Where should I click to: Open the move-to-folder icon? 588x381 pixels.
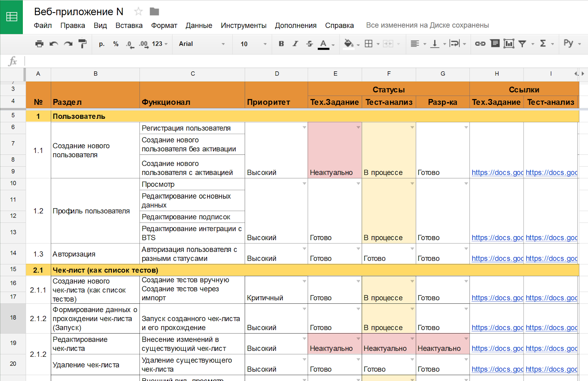pyautogui.click(x=155, y=12)
